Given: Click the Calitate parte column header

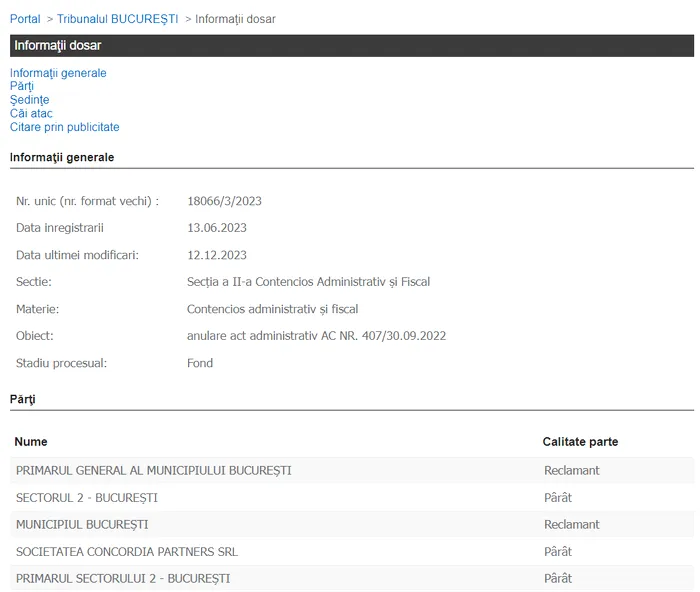Looking at the screenshot, I should pyautogui.click(x=580, y=442).
